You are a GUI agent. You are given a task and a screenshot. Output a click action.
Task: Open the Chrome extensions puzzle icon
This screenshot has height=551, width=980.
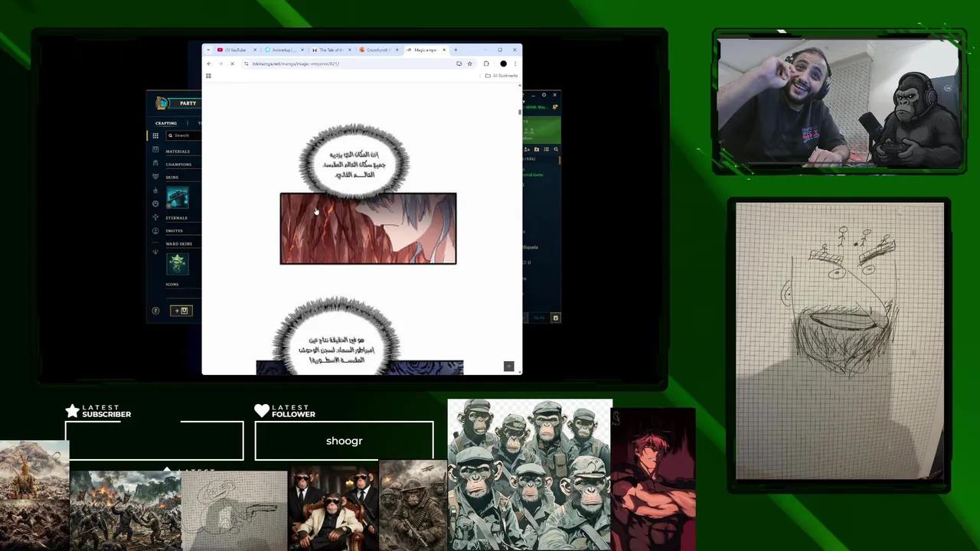tap(486, 64)
